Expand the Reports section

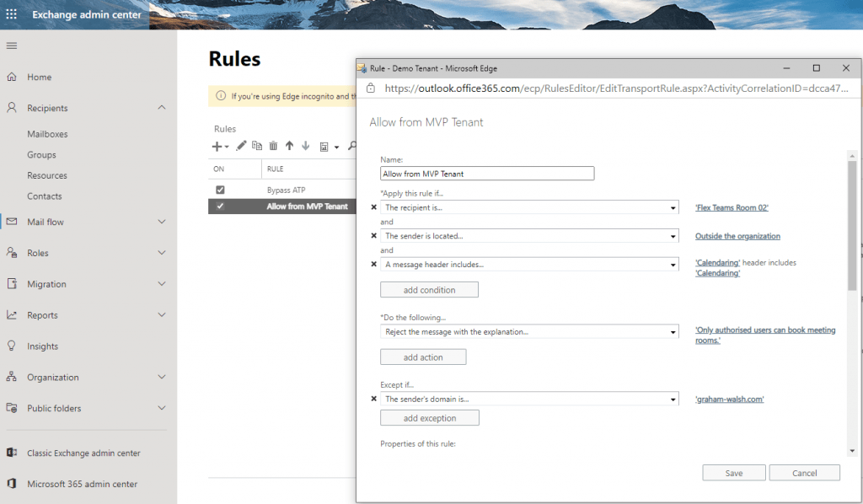point(162,314)
